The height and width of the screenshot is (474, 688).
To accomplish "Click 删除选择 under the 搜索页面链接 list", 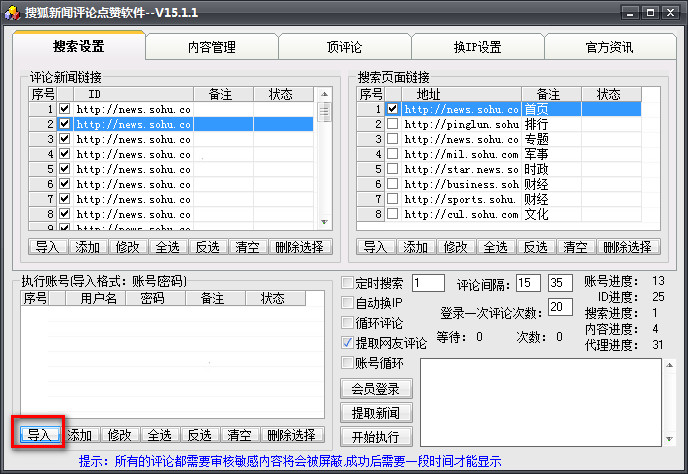I will 628,247.
